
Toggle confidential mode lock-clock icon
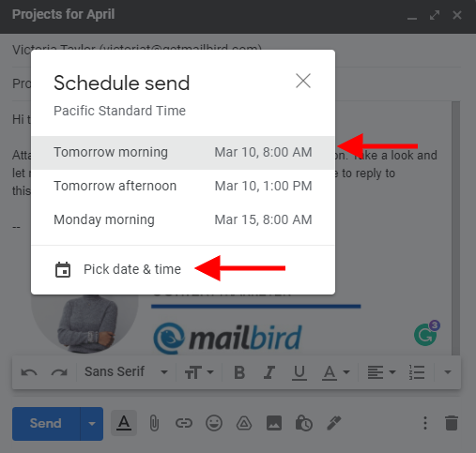click(x=303, y=423)
